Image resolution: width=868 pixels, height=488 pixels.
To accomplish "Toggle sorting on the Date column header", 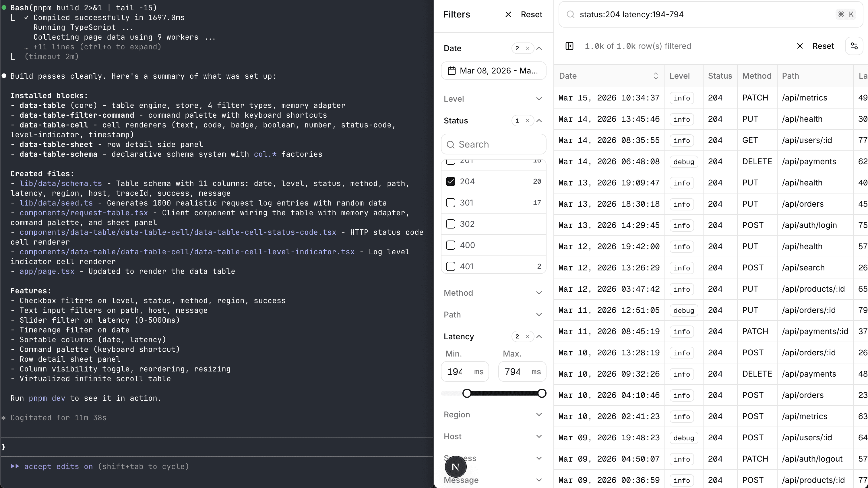I will click(656, 75).
